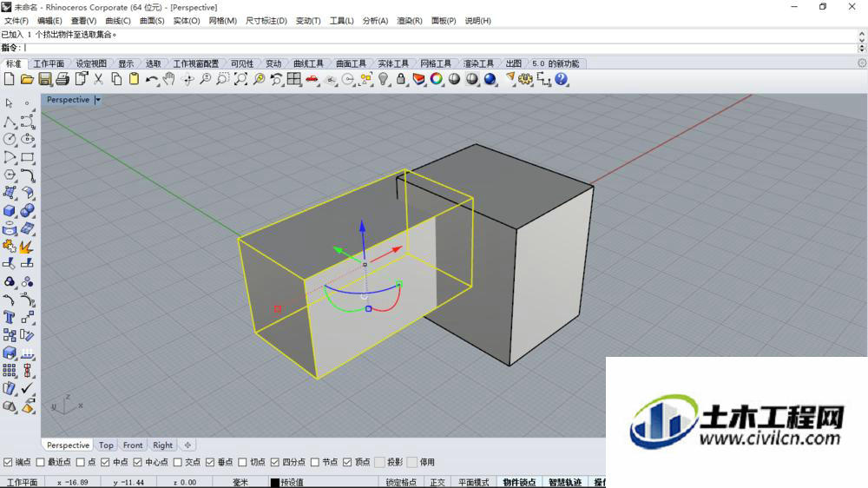Click the color wheel Properties icon
868x488 pixels.
(x=437, y=79)
